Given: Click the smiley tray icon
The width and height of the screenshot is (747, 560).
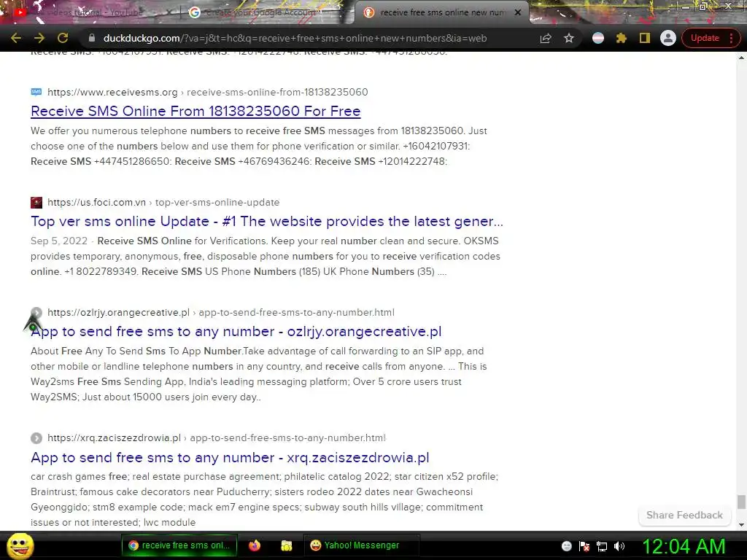Looking at the screenshot, I should 566,546.
